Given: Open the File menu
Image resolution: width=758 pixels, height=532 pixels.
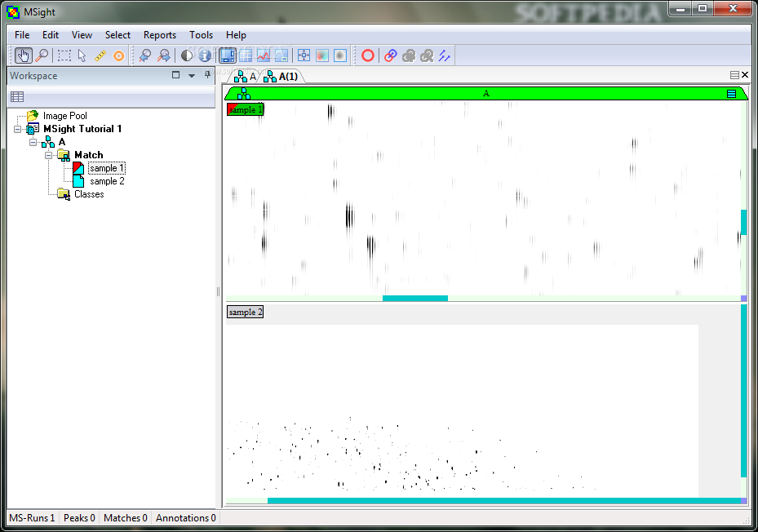Looking at the screenshot, I should 22,35.
